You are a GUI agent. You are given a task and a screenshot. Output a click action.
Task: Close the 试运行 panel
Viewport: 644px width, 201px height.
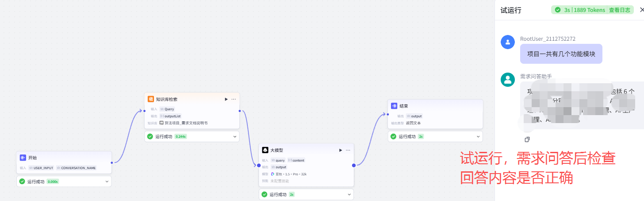[x=641, y=10]
